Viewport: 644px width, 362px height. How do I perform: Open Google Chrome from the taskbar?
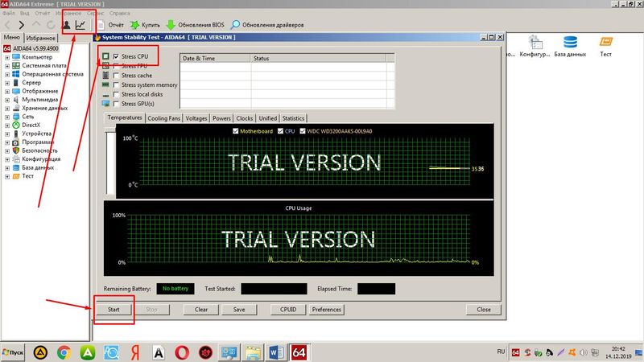(64, 352)
